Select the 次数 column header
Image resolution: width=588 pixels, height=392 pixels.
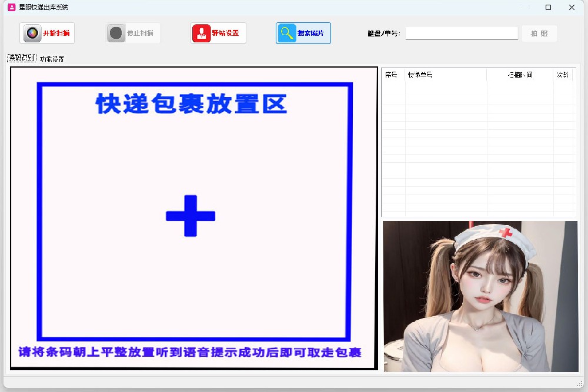click(563, 75)
